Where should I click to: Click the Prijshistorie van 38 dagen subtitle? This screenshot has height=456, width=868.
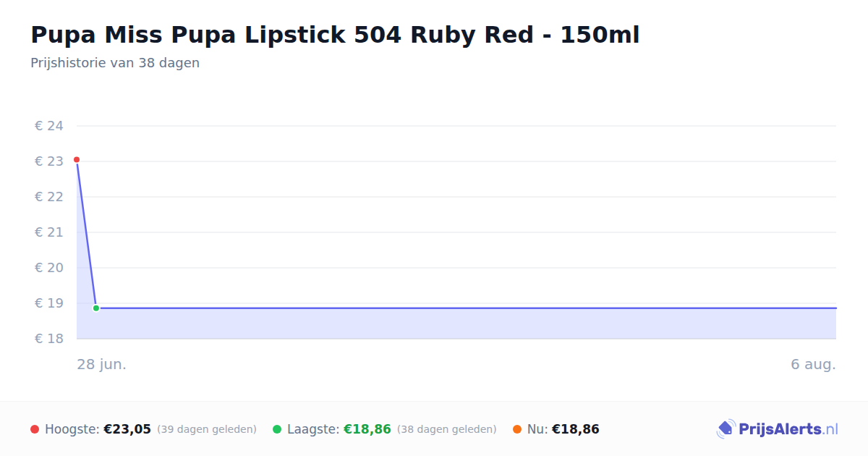pyautogui.click(x=115, y=63)
